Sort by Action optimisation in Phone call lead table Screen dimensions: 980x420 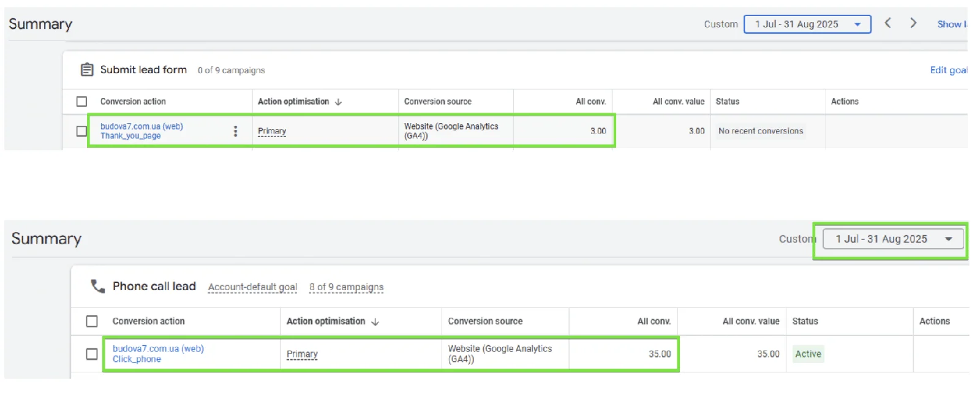click(x=326, y=321)
